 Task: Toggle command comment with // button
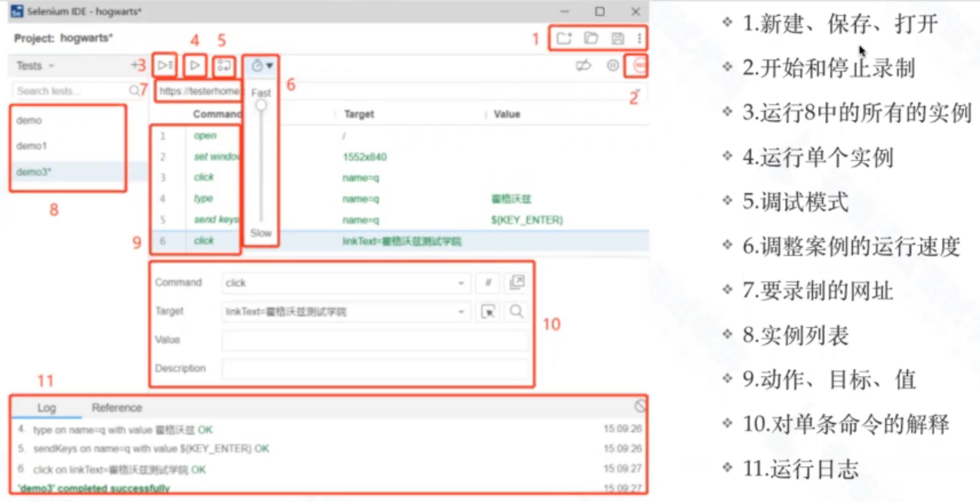[488, 283]
